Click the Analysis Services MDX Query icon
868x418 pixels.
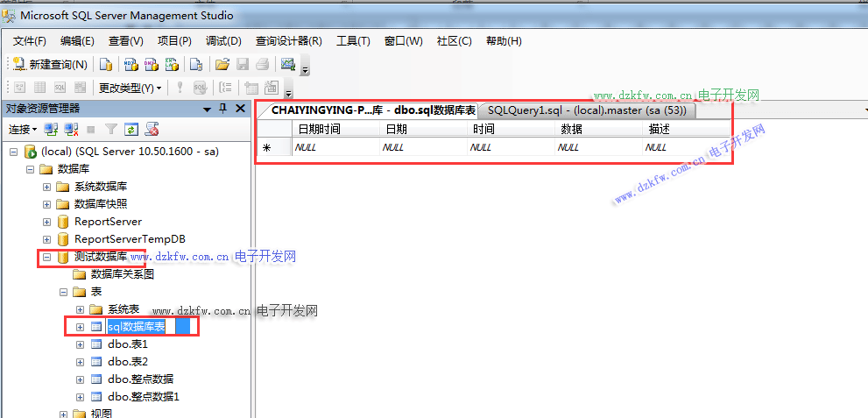pos(131,64)
